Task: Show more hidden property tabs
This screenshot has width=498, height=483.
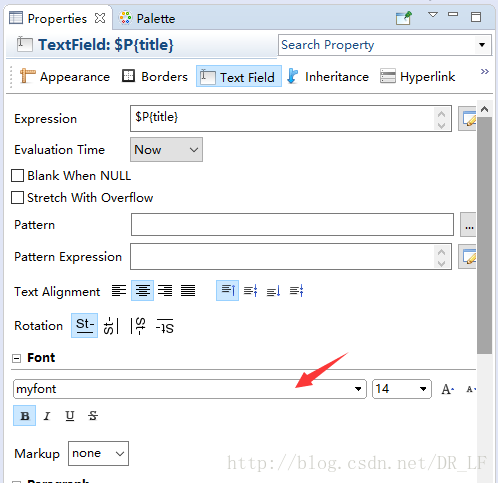Action: (485, 71)
